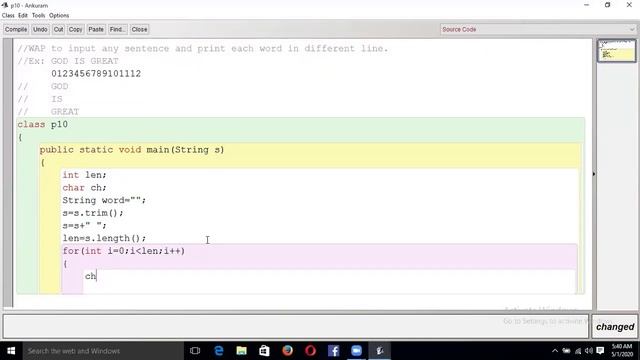Click the comment line '//Ex: GOD IS GREAT'
This screenshot has width=640, height=360.
coord(68,61)
